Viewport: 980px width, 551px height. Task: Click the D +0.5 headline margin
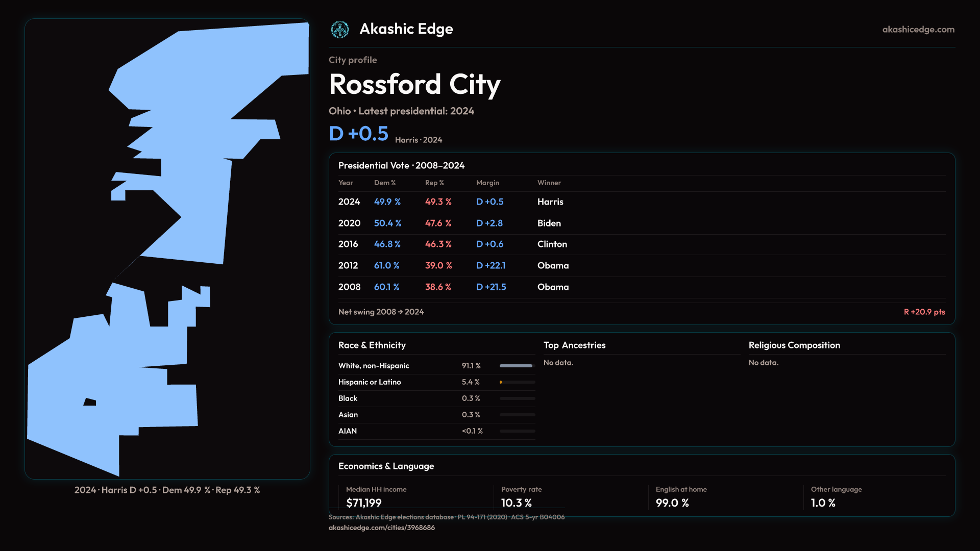pyautogui.click(x=358, y=134)
